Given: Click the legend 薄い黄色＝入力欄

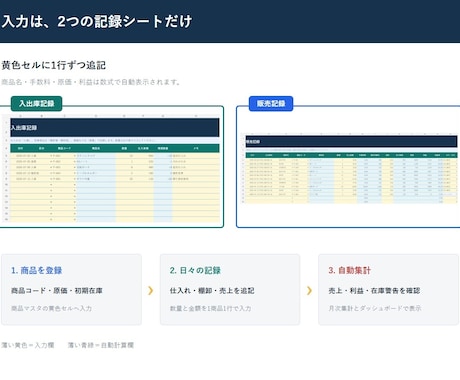Looking at the screenshot, I should (x=28, y=345).
